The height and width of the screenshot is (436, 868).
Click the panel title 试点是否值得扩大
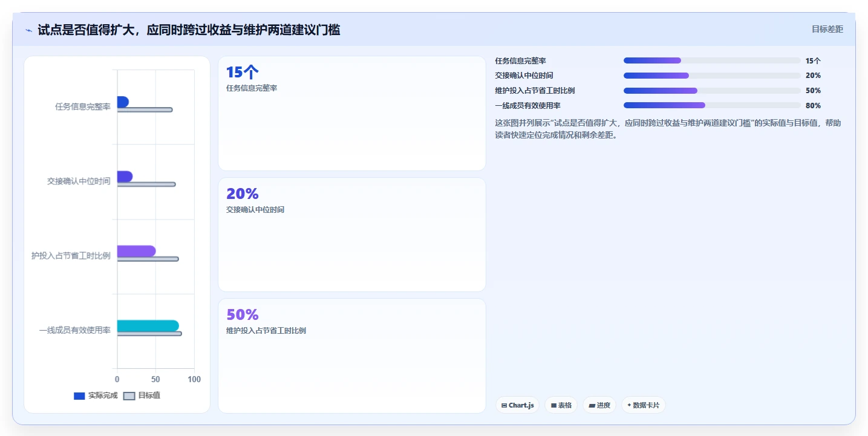189,30
